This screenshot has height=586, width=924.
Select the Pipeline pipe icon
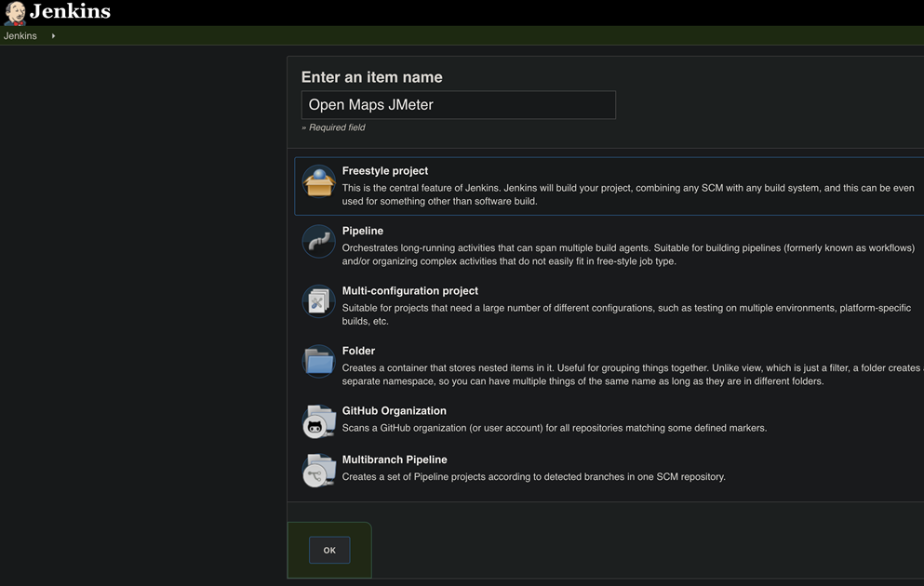tap(319, 242)
